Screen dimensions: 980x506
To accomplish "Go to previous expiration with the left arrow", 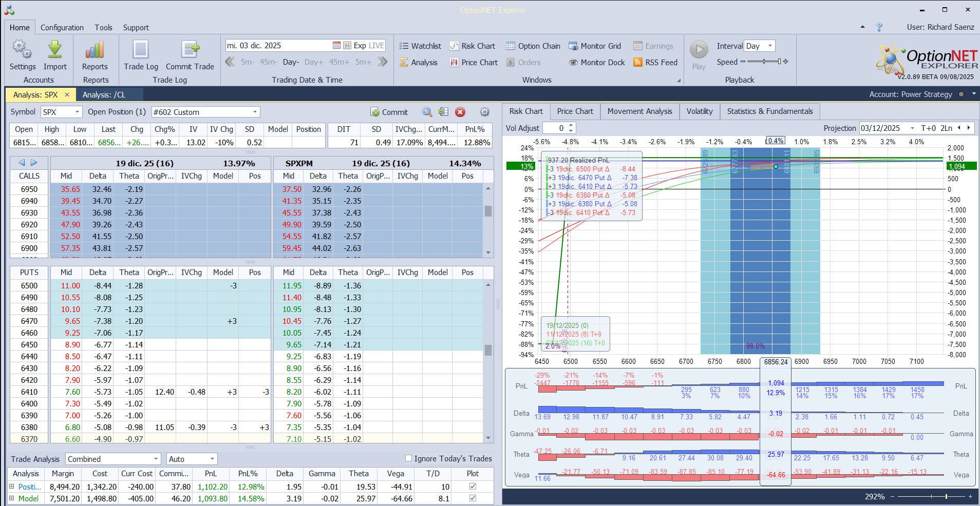I will pyautogui.click(x=22, y=163).
